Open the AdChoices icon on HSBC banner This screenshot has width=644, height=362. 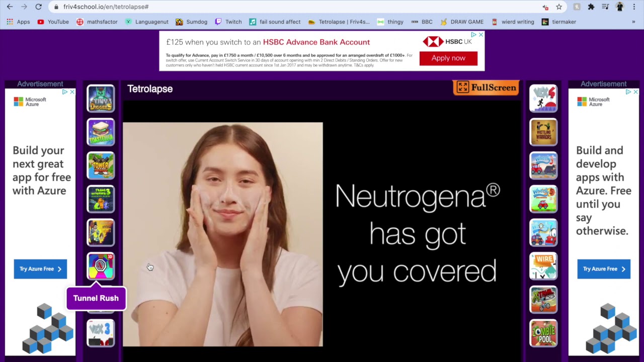473,35
